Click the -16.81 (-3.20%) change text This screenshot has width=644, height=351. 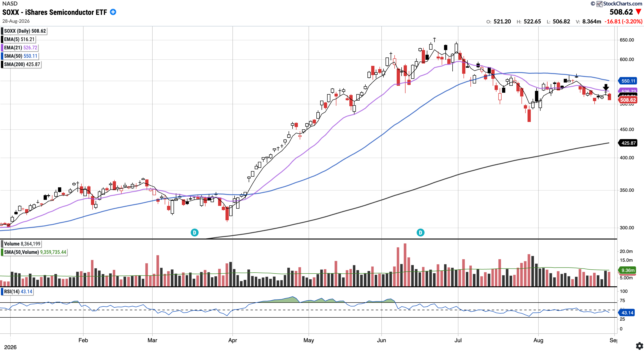tap(623, 22)
